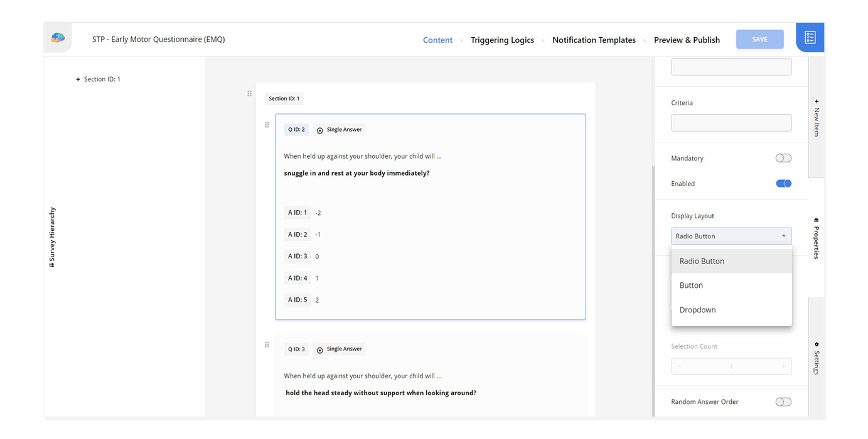This screenshot has height=439, width=868.
Task: Click plus on the Selection Count stepper
Action: click(783, 366)
